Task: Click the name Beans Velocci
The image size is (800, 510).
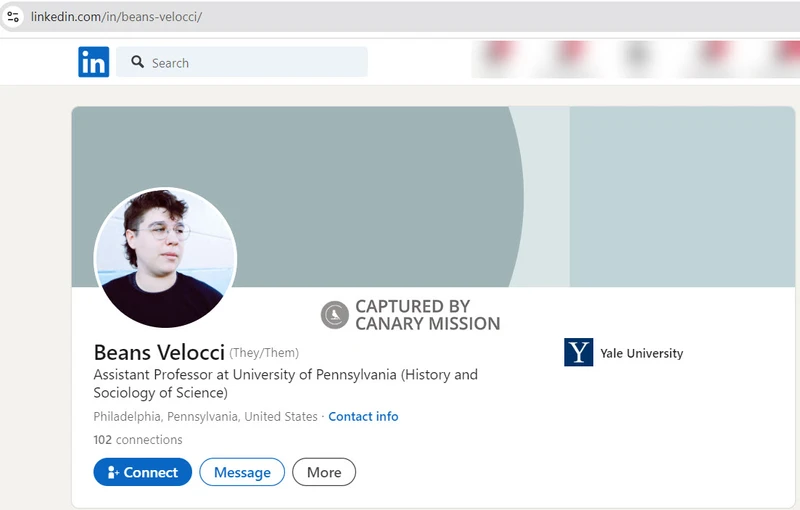Action: (159, 352)
